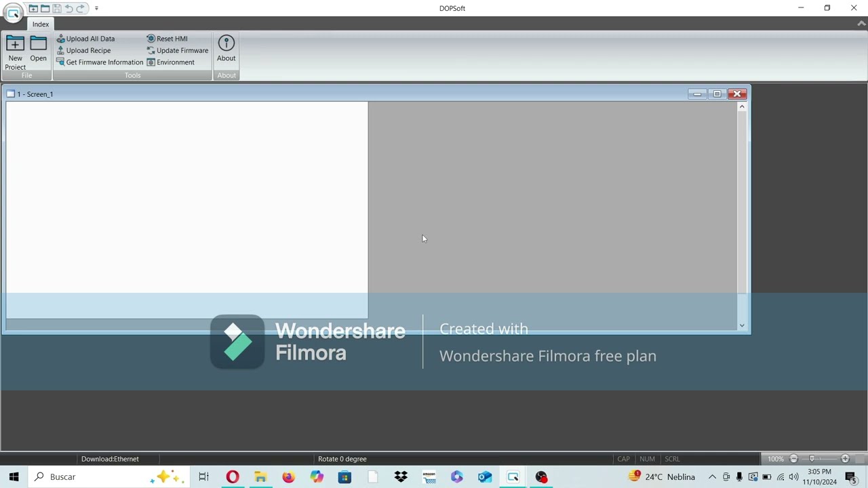Viewport: 868px width, 488px height.
Task: Expand the Customize Quick Access Toolbar dropdown
Action: pos(96,8)
